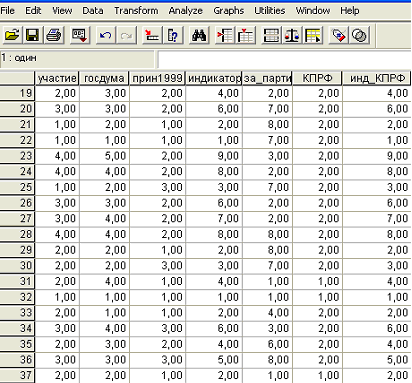Click the Open File folder icon
This screenshot has width=412, height=383.
pos(12,35)
